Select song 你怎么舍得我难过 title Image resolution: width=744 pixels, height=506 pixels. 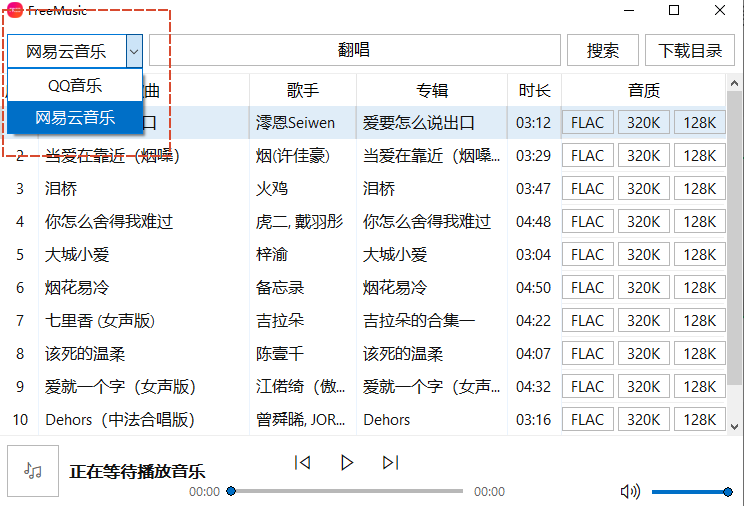coord(109,222)
